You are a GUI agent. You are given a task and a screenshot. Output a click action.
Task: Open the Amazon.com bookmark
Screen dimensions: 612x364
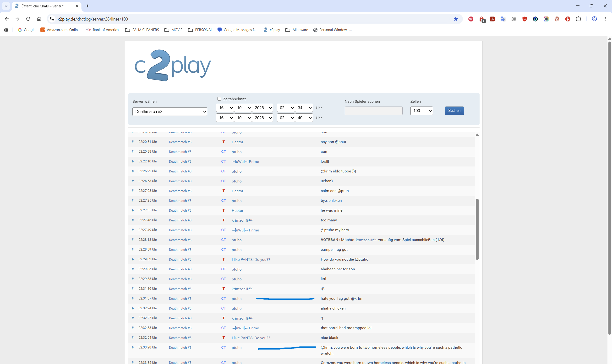click(60, 30)
